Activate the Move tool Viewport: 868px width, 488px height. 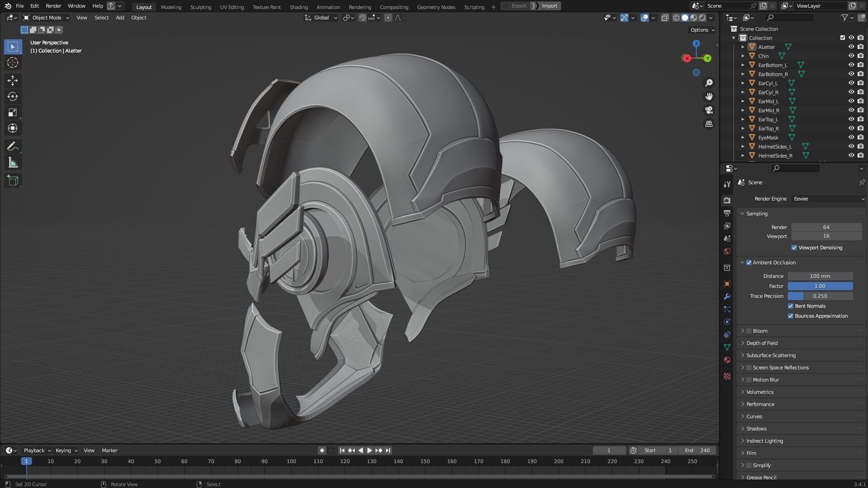[x=13, y=81]
